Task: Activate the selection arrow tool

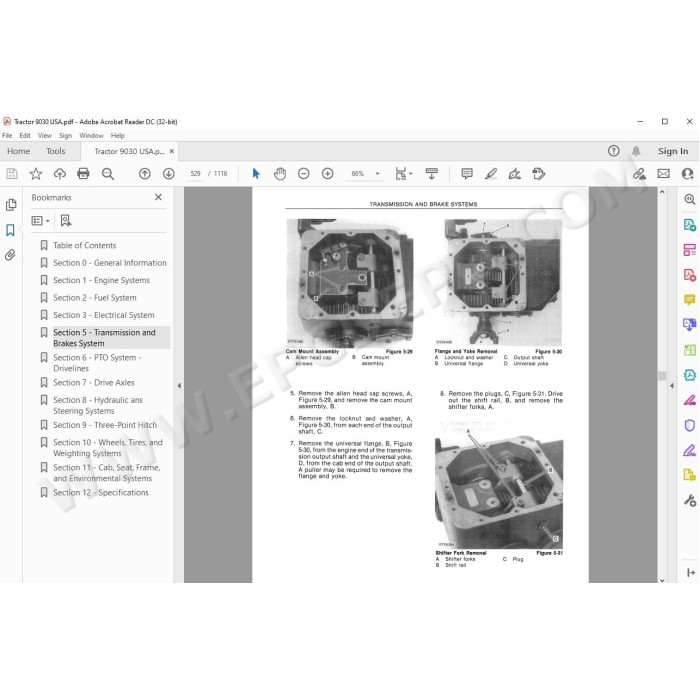Action: tap(256, 174)
